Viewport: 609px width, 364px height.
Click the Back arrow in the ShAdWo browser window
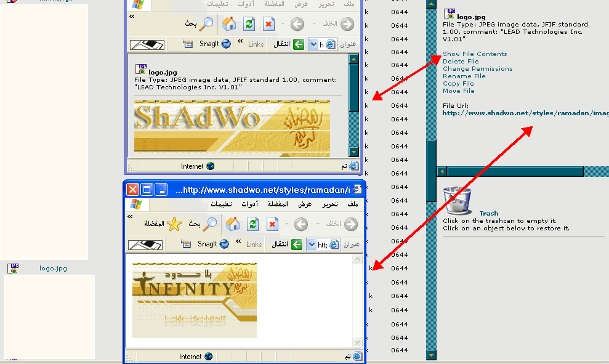pyautogui.click(x=297, y=24)
